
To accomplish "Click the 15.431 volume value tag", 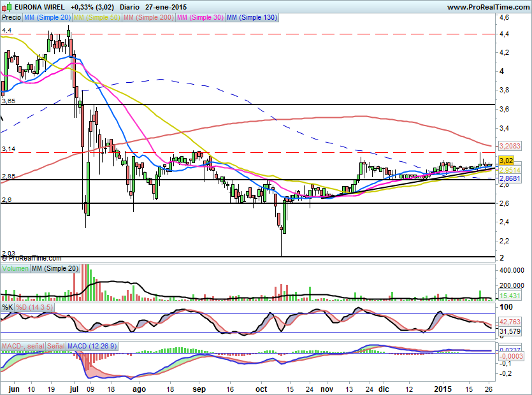I will click(x=508, y=297).
